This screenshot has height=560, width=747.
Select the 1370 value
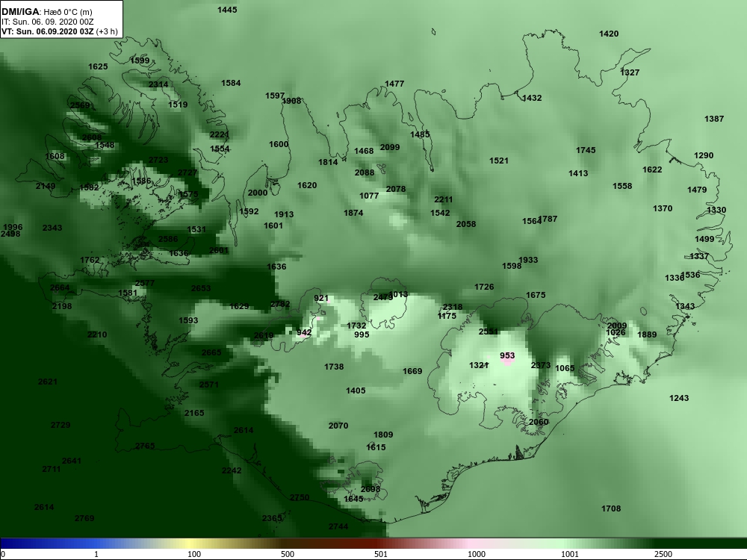[x=663, y=208]
